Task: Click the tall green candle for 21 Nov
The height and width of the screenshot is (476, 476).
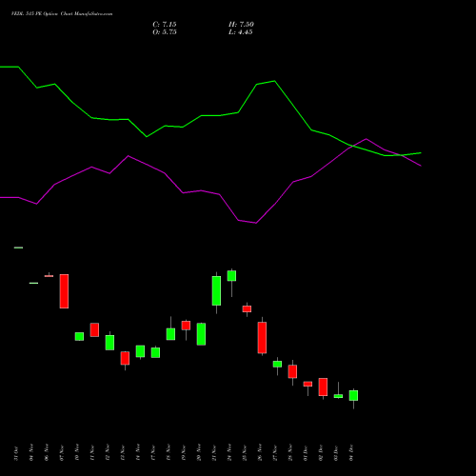Action: tap(216, 290)
